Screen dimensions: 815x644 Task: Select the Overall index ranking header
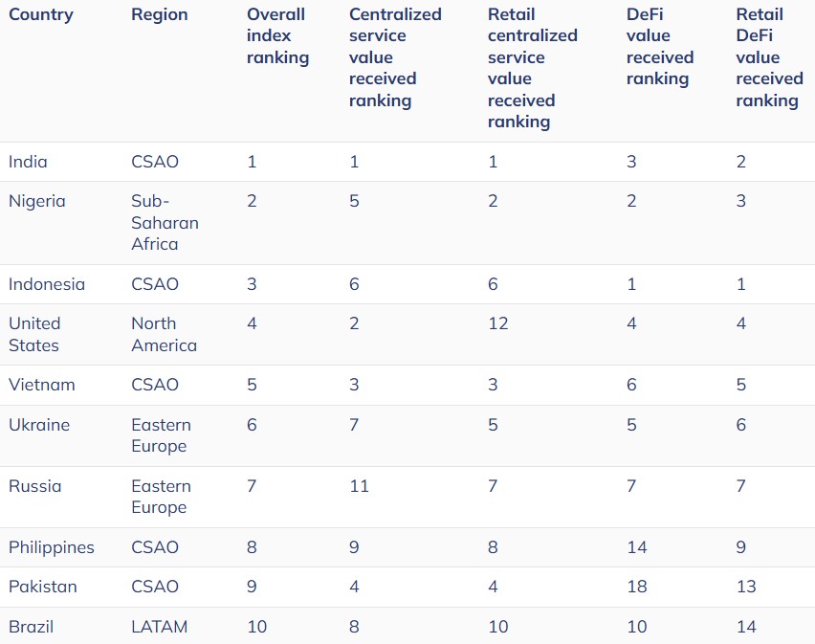pos(277,36)
